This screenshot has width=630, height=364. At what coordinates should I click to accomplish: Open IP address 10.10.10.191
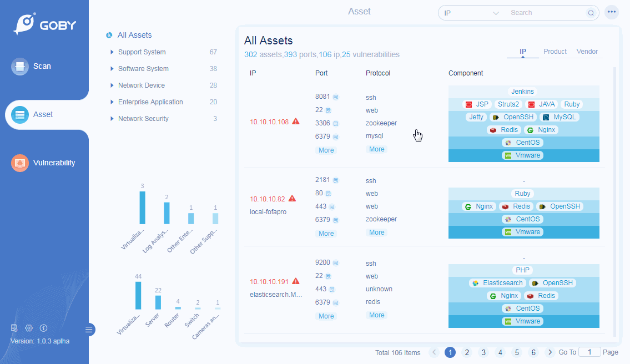click(x=269, y=282)
